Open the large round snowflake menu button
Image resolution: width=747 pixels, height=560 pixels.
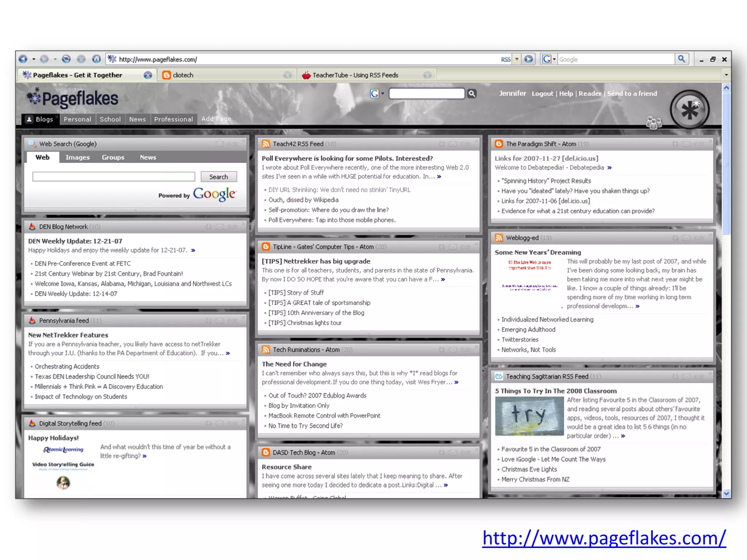coord(689,109)
